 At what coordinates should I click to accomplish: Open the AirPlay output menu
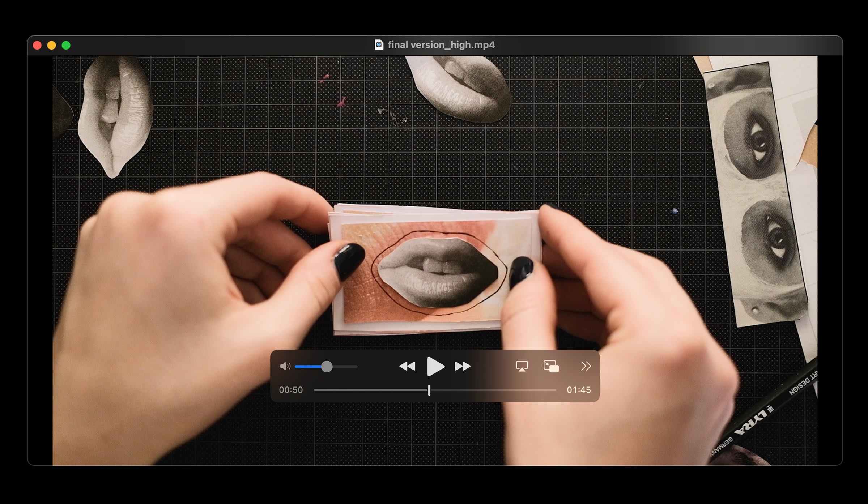pos(522,366)
